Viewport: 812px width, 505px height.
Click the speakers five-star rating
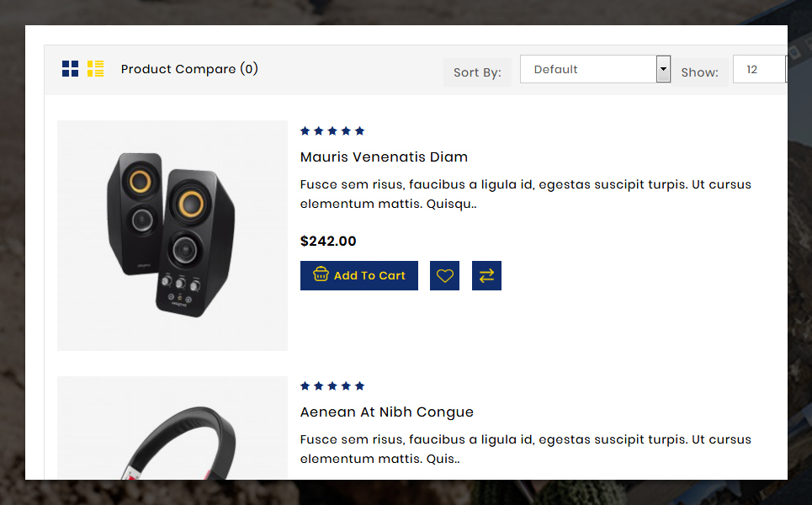pos(332,131)
